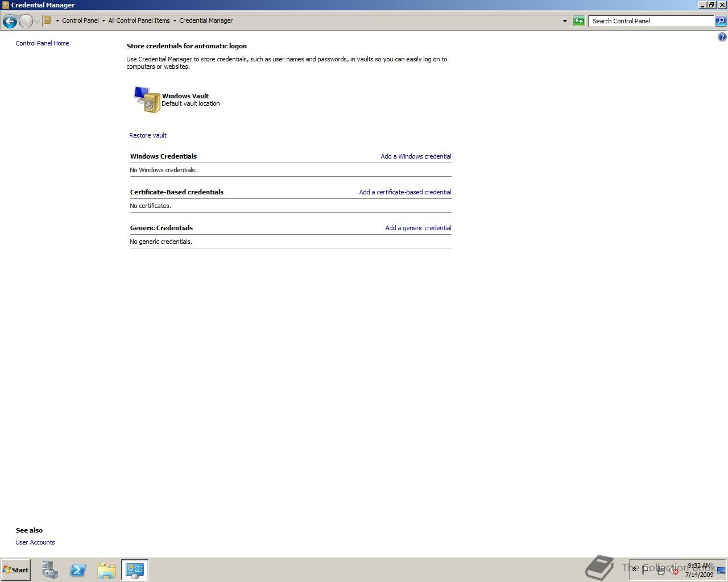Click Credential Manager title bar icon
The image size is (728, 582).
6,5
